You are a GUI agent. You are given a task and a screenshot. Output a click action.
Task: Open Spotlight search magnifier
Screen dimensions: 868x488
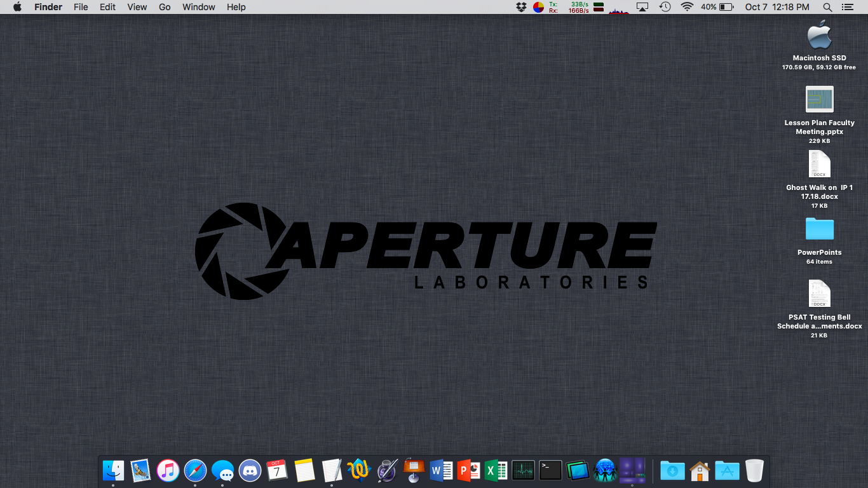[827, 7]
